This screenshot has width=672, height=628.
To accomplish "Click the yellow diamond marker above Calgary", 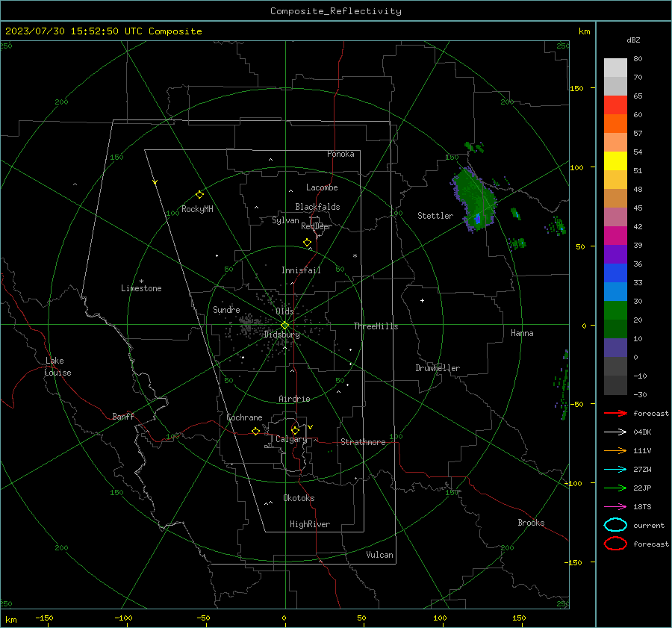I will 295,430.
